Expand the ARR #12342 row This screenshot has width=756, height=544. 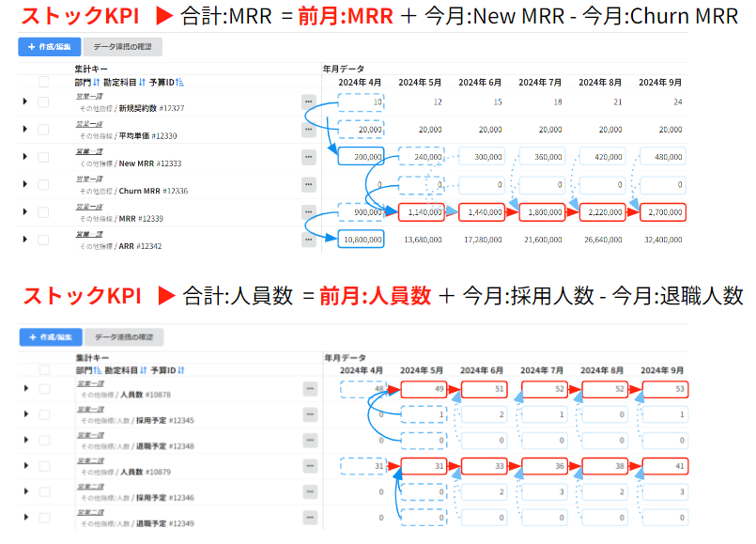coord(25,239)
